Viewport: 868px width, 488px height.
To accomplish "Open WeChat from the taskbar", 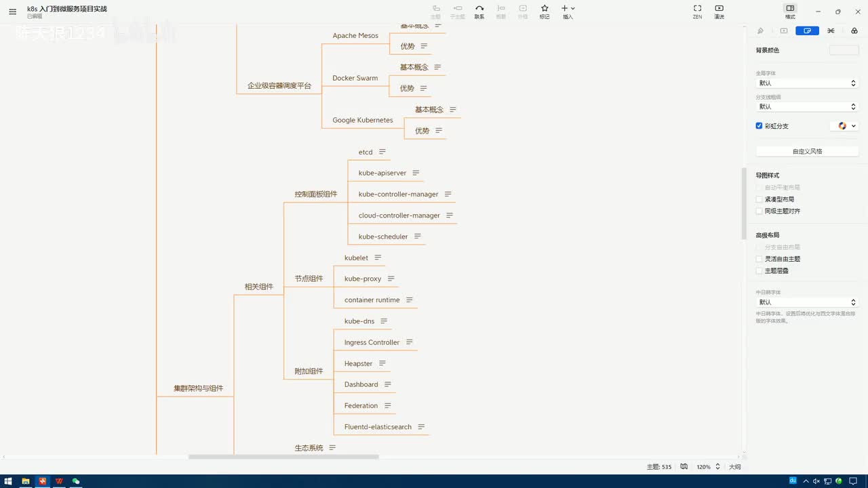I will pyautogui.click(x=76, y=481).
